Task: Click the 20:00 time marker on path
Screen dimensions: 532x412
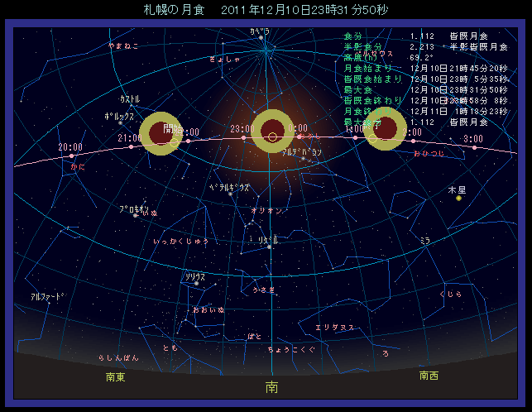Action: [70, 147]
